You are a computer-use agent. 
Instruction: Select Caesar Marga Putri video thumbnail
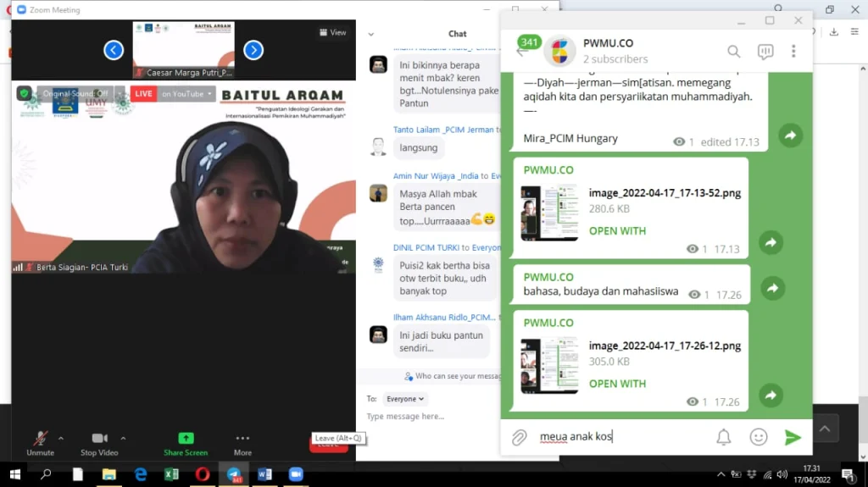coord(184,50)
